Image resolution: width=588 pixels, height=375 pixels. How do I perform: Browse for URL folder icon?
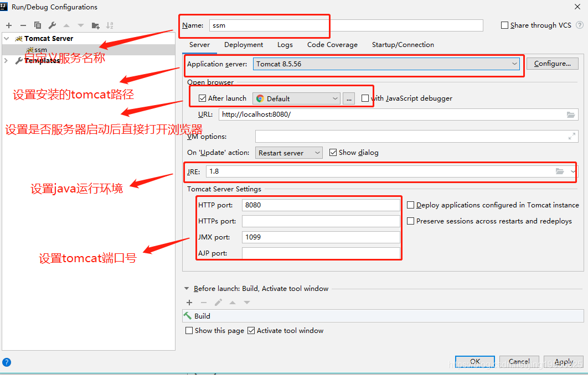pos(571,114)
